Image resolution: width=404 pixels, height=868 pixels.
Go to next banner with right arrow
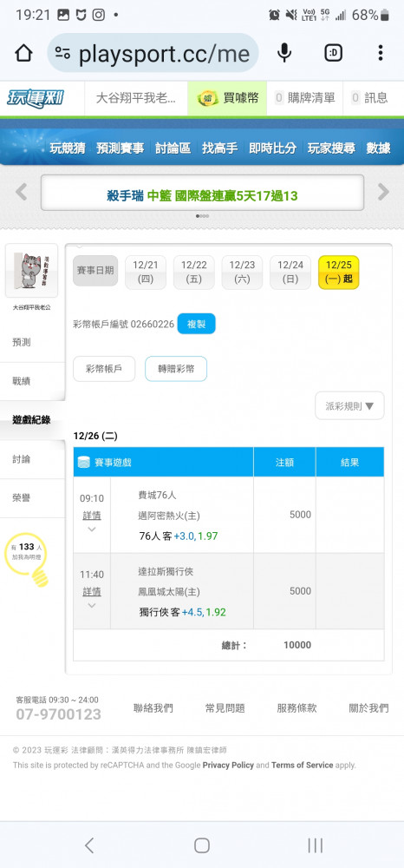[x=383, y=192]
